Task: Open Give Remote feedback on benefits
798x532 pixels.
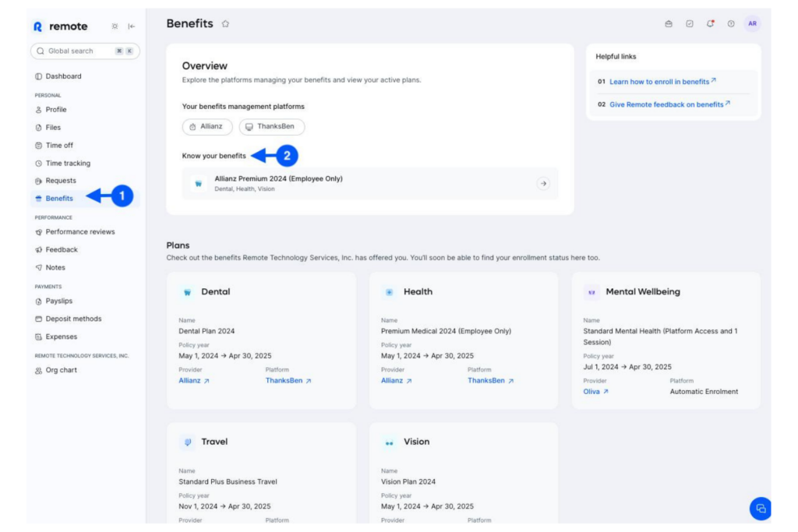Action: click(x=669, y=104)
